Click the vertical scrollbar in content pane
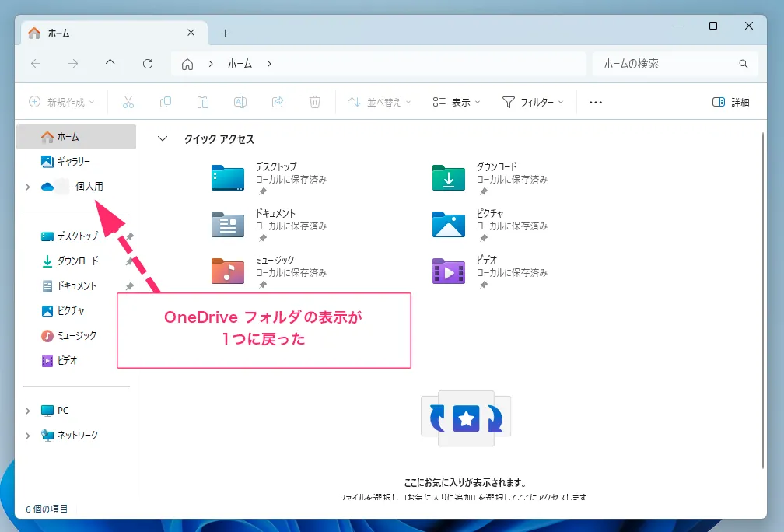The image size is (784, 532). (762, 300)
